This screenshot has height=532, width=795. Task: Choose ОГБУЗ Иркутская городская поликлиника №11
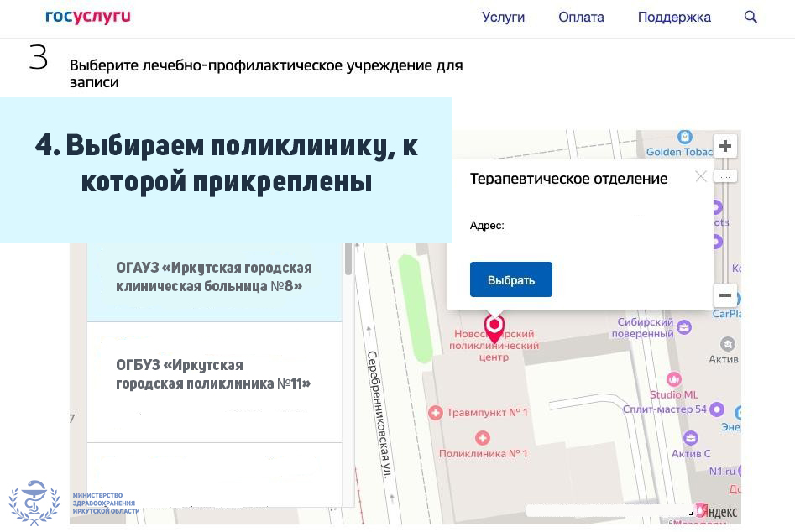[x=214, y=374]
